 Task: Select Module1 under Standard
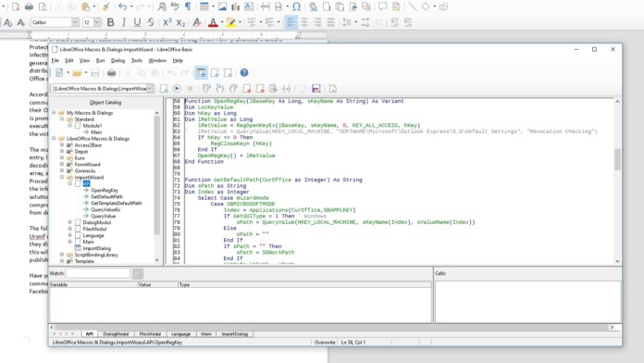(93, 126)
